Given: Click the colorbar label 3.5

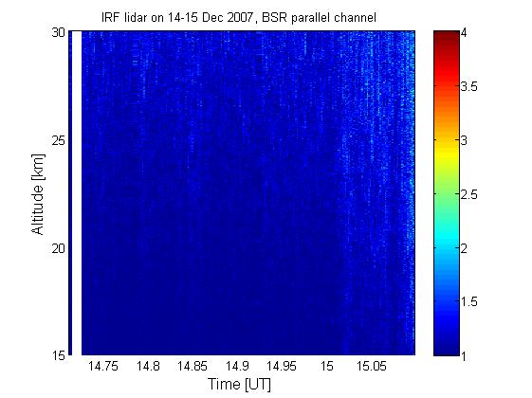Looking at the screenshot, I should coord(468,87).
